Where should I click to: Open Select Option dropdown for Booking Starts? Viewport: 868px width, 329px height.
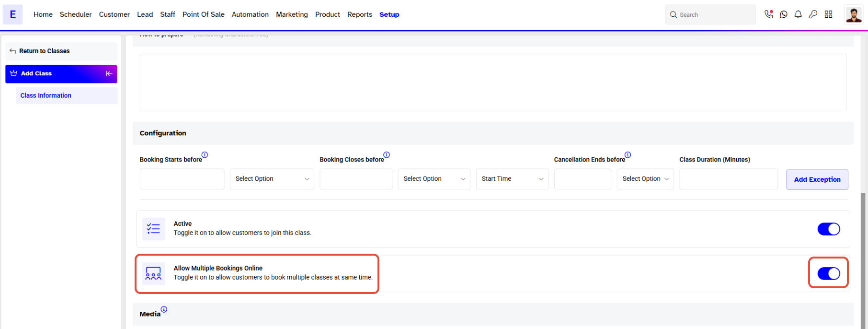pyautogui.click(x=272, y=179)
